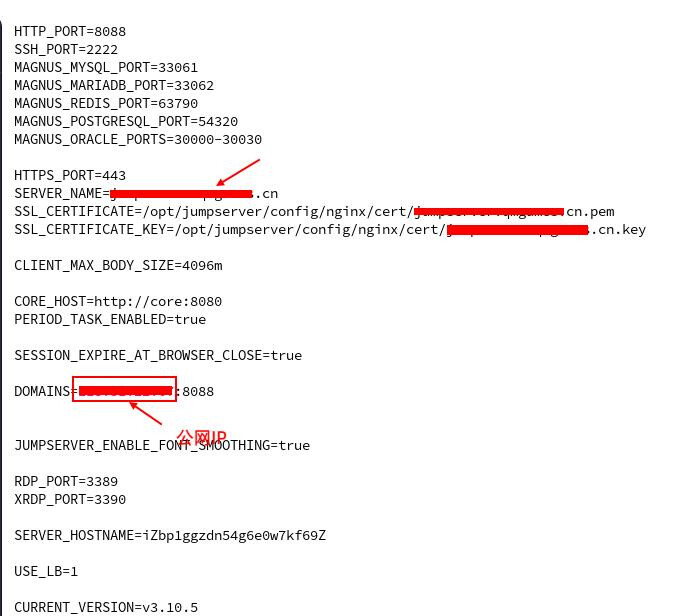Click the SERVER_HOSTNAME value line
This screenshot has height=616, width=697.
coord(170,536)
